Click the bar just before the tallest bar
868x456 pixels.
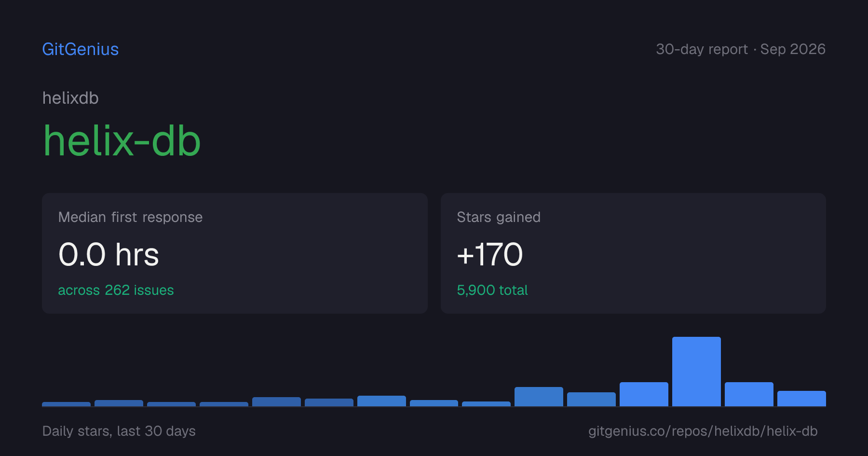pos(644,394)
